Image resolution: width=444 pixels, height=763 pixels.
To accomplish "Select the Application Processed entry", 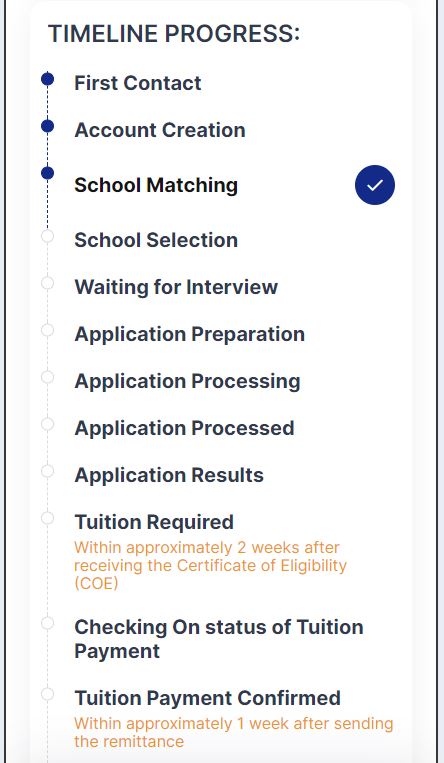I will click(185, 429).
